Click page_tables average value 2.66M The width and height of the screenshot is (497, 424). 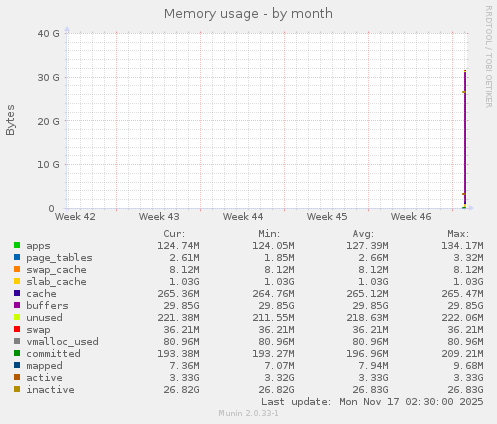pyautogui.click(x=373, y=258)
